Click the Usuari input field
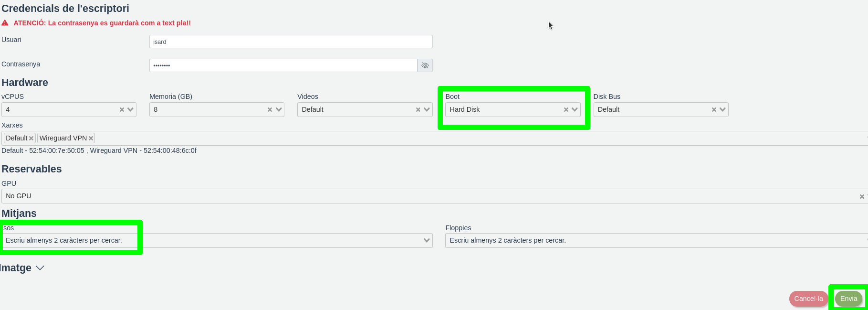Screen dimensions: 868x310 click(x=291, y=42)
